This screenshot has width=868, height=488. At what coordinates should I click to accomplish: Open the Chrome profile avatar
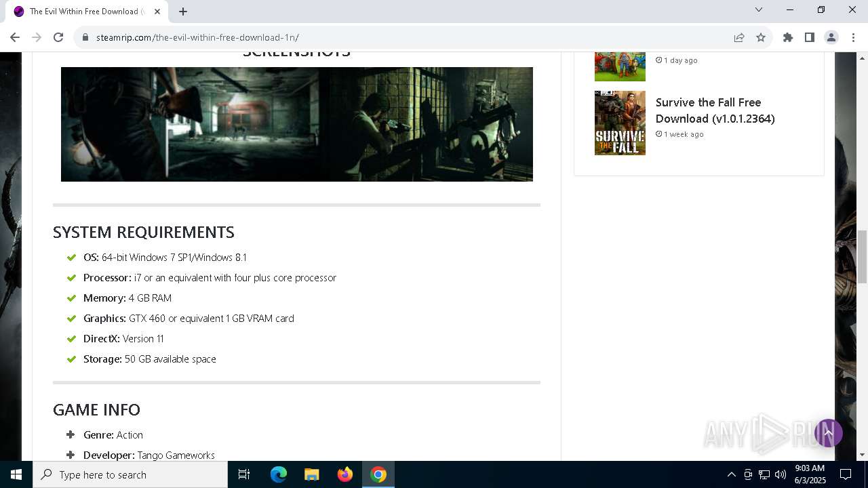(x=831, y=37)
